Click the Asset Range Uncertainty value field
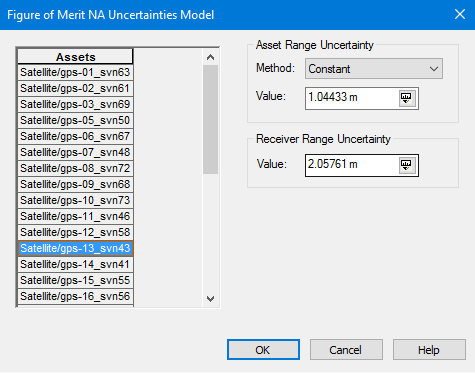 coord(362,98)
